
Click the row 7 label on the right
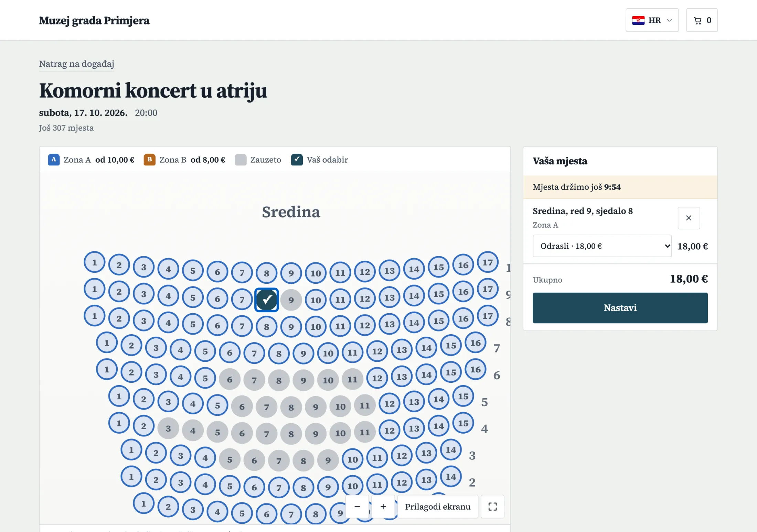coord(497,348)
